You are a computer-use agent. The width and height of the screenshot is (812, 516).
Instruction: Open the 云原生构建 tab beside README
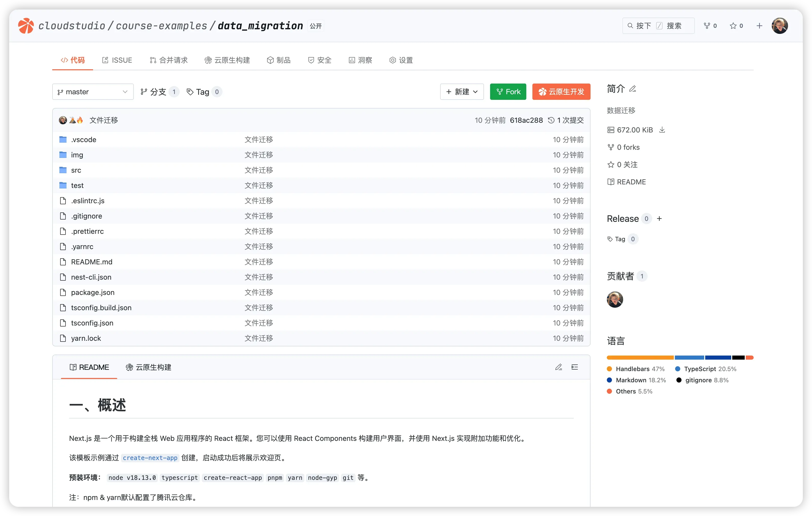click(149, 367)
